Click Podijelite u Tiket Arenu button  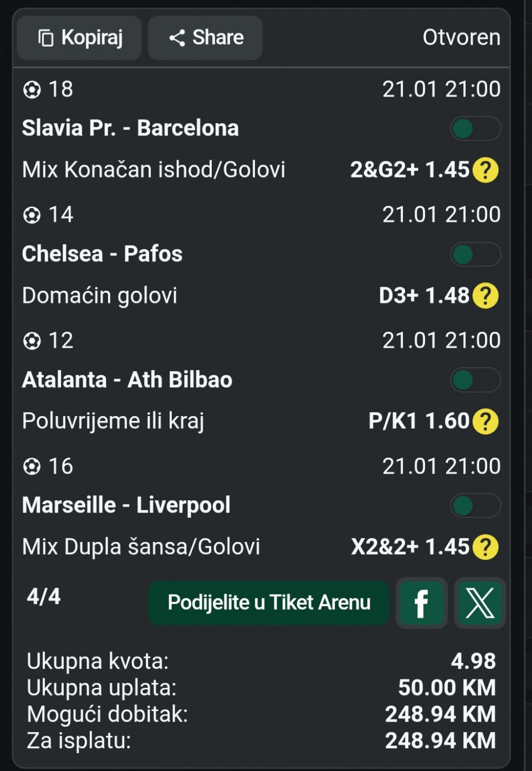point(269,603)
